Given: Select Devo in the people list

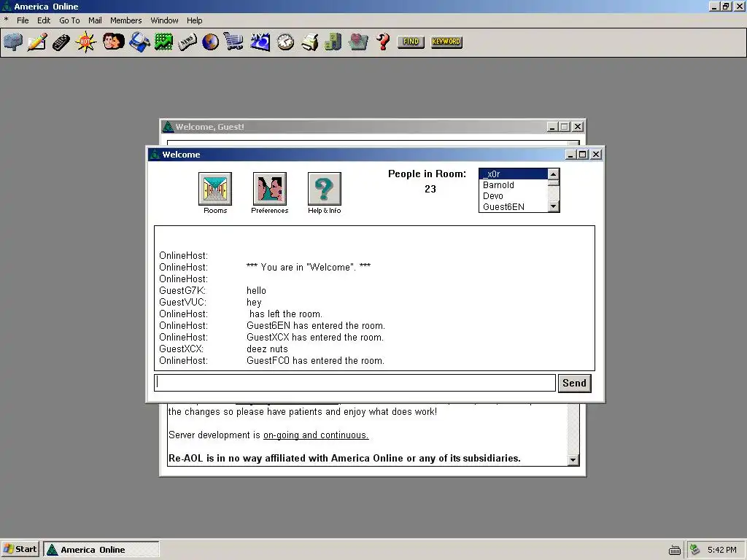Looking at the screenshot, I should [513, 195].
